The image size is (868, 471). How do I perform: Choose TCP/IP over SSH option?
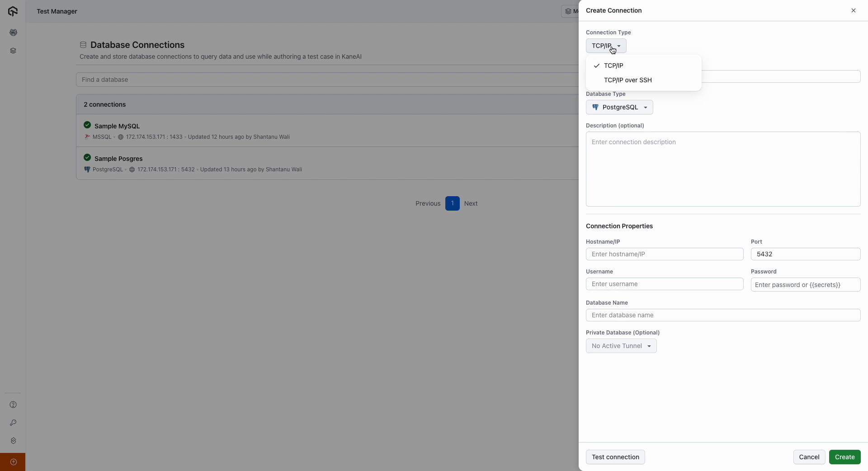point(643,80)
